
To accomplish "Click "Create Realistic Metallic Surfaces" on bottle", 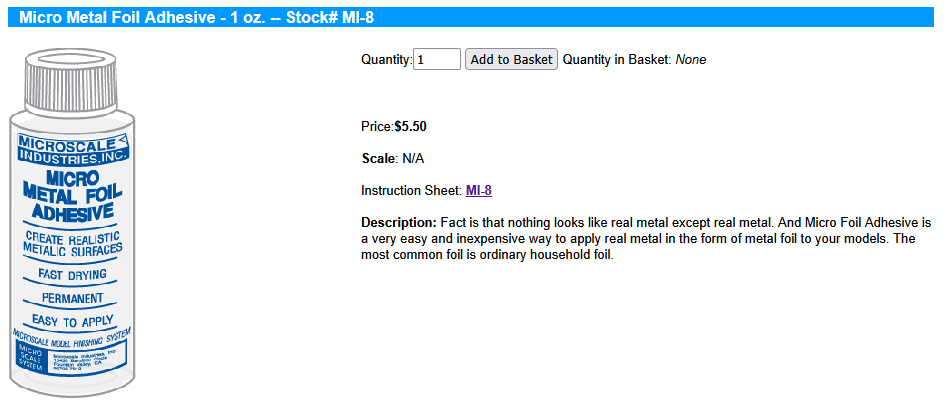I will (72, 242).
